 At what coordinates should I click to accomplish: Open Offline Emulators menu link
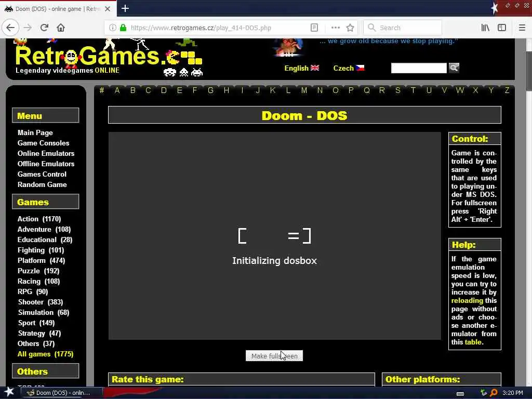(x=46, y=164)
